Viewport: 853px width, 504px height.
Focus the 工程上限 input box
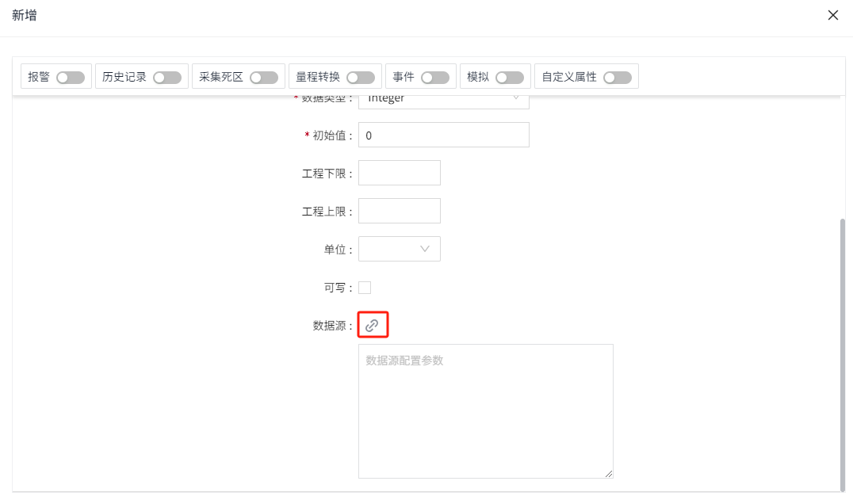pyautogui.click(x=399, y=211)
